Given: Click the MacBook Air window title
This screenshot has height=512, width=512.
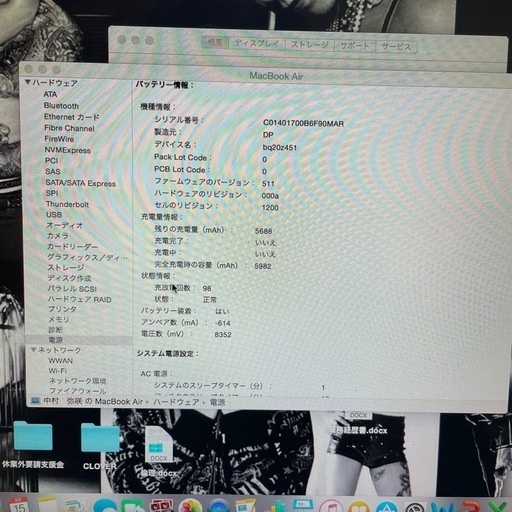Looking at the screenshot, I should [276, 76].
